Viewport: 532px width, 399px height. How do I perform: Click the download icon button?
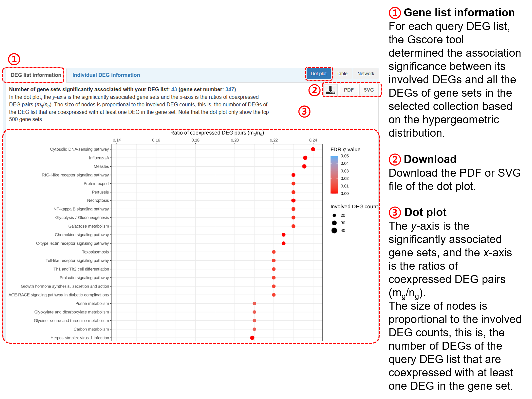(x=330, y=90)
